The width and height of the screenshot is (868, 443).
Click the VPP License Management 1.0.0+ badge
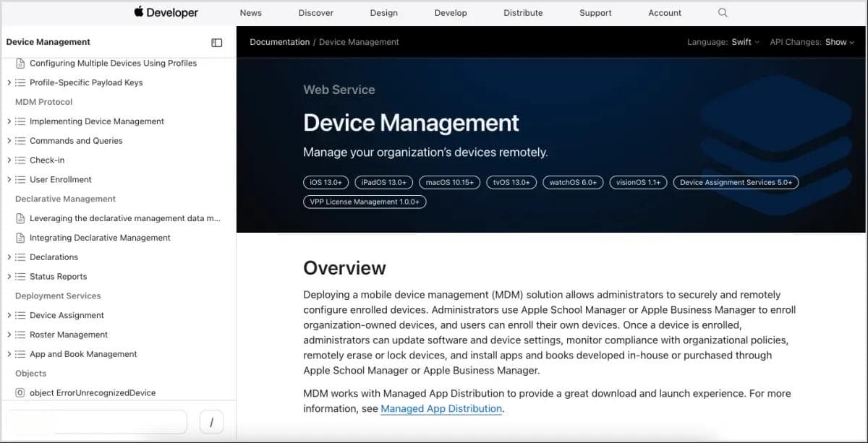[x=365, y=202]
